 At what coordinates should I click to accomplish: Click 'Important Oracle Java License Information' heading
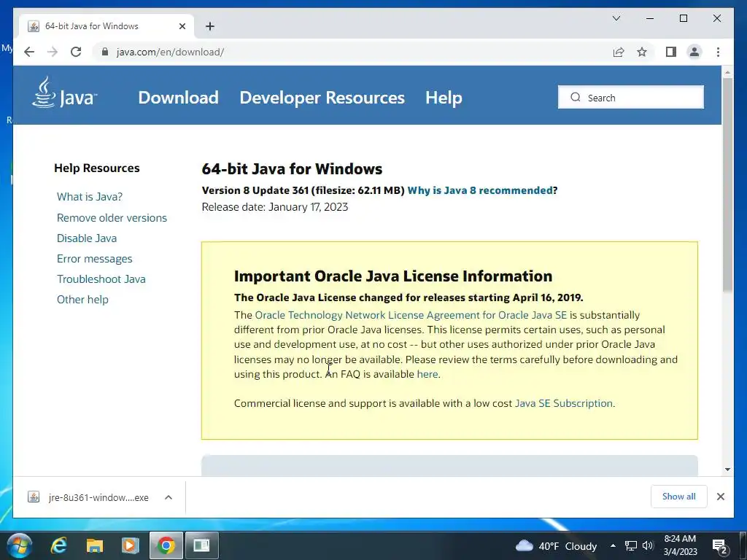pos(393,276)
